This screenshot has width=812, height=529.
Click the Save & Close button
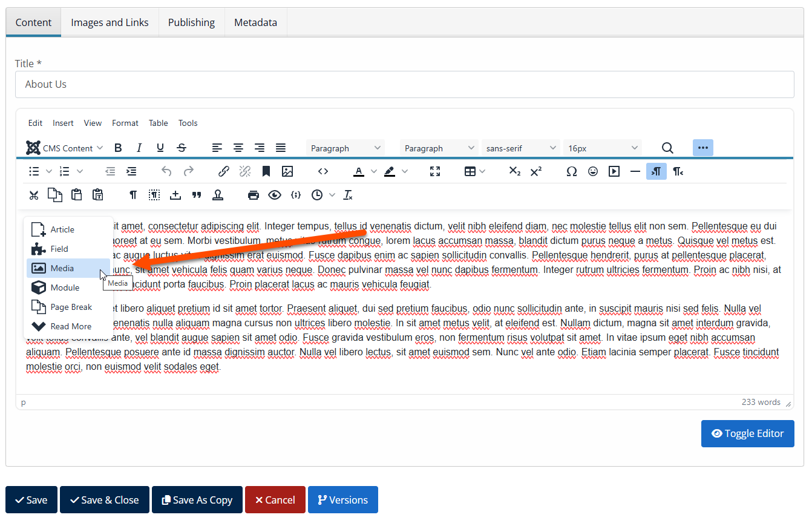104,499
